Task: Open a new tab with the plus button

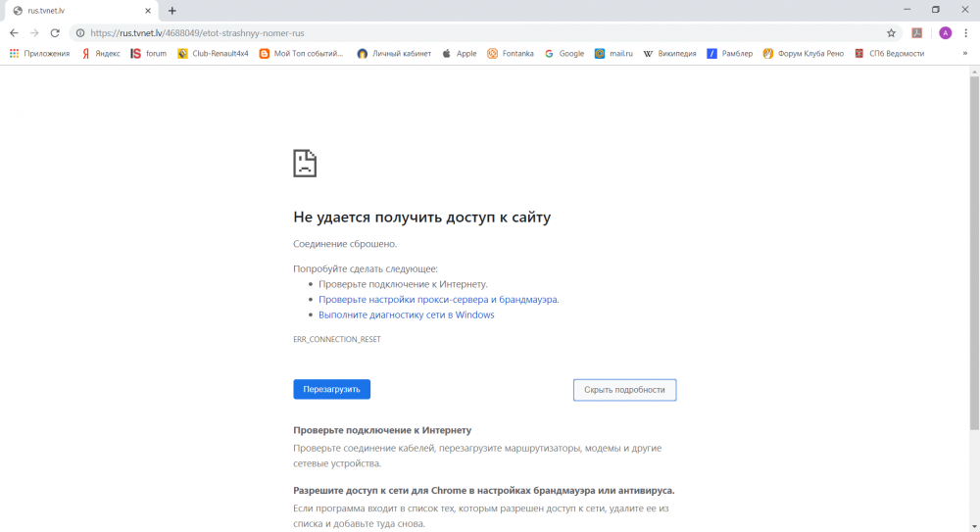Action: 171,11
